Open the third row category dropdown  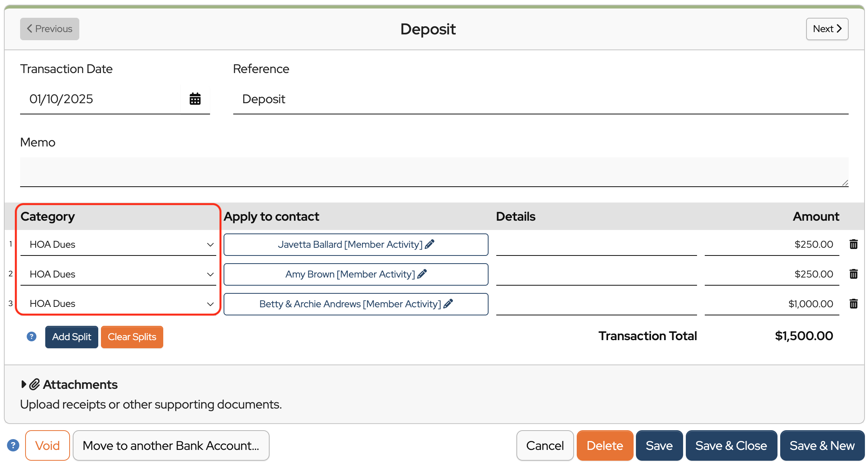pyautogui.click(x=118, y=304)
